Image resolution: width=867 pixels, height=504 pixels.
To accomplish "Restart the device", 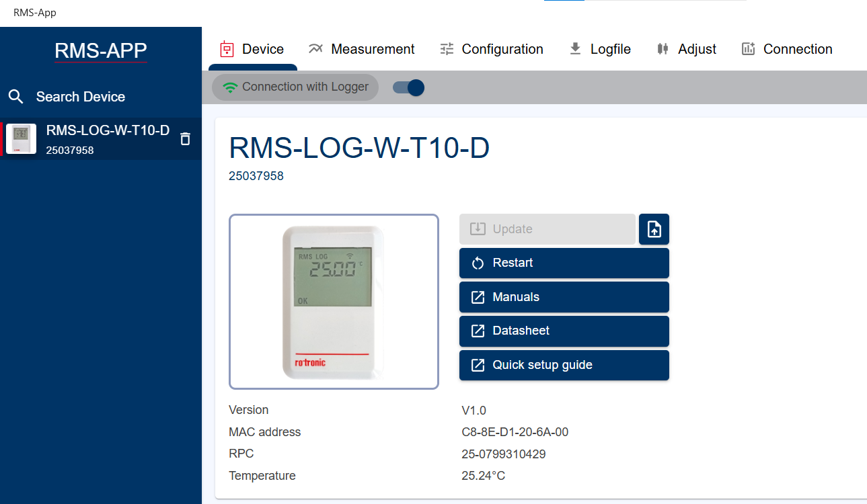I will 564,263.
